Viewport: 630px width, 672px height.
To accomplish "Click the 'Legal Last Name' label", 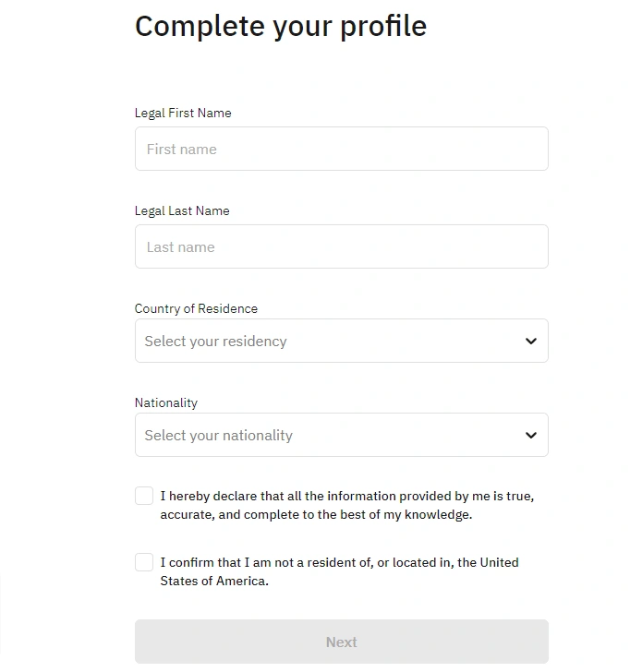I will point(182,210).
